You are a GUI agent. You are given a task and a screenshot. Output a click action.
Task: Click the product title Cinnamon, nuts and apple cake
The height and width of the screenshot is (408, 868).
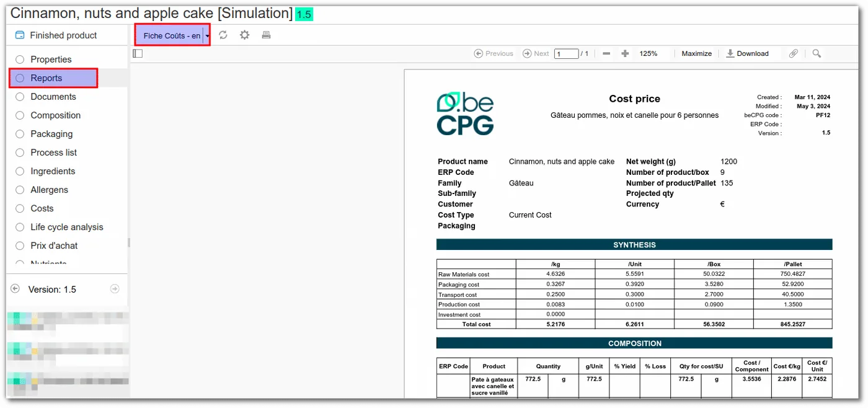151,13
